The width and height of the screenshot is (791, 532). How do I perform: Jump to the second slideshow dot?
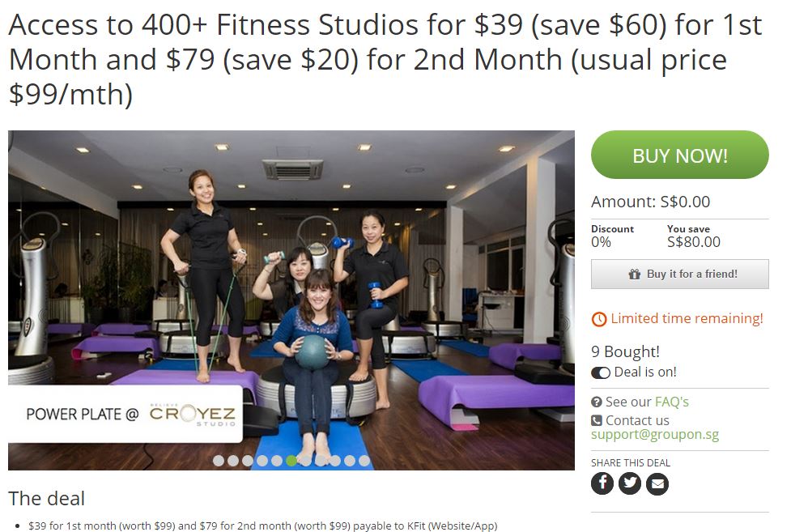(233, 460)
